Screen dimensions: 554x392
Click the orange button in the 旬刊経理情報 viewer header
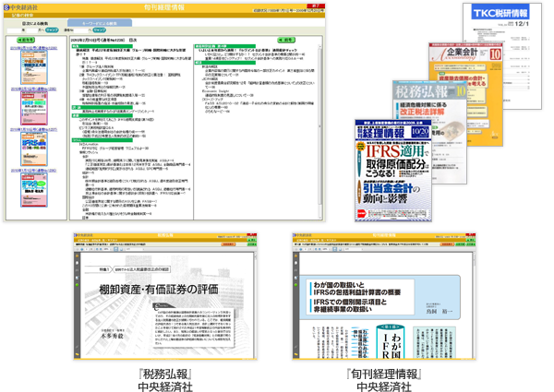point(447,244)
